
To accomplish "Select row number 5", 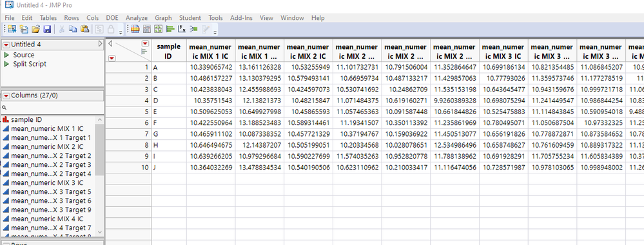I will coord(128,111).
